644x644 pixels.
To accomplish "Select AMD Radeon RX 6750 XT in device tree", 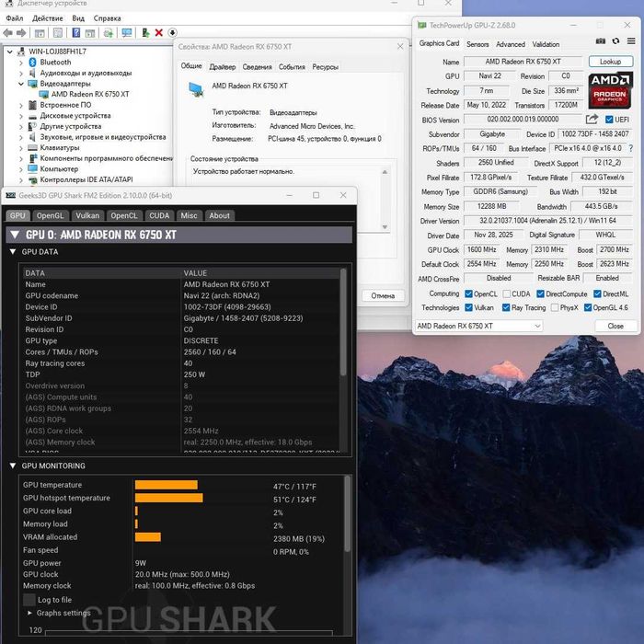I will (90, 95).
